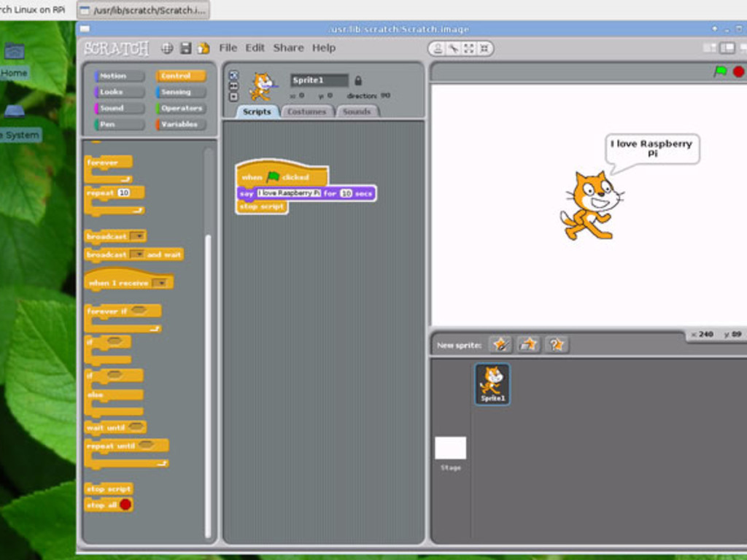Open the broadcast and wait dropdown

137,254
